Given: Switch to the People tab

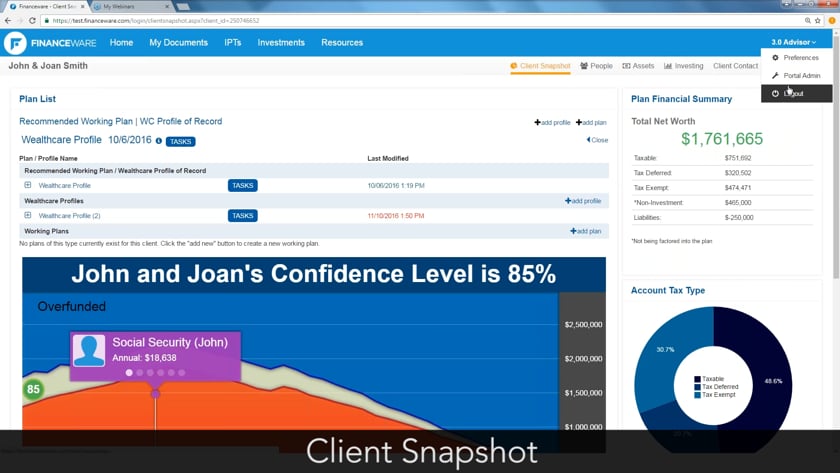Looking at the screenshot, I should 596,66.
